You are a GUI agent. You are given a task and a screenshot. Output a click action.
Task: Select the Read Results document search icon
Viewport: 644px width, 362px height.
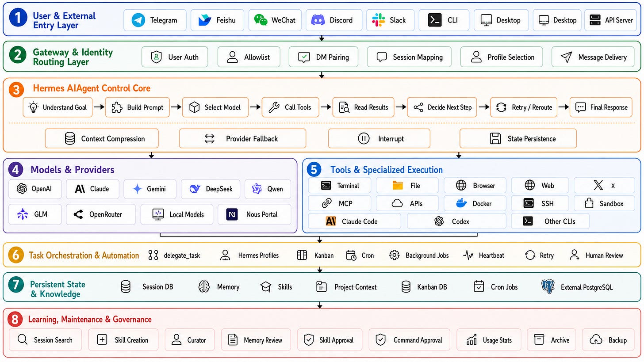(344, 107)
